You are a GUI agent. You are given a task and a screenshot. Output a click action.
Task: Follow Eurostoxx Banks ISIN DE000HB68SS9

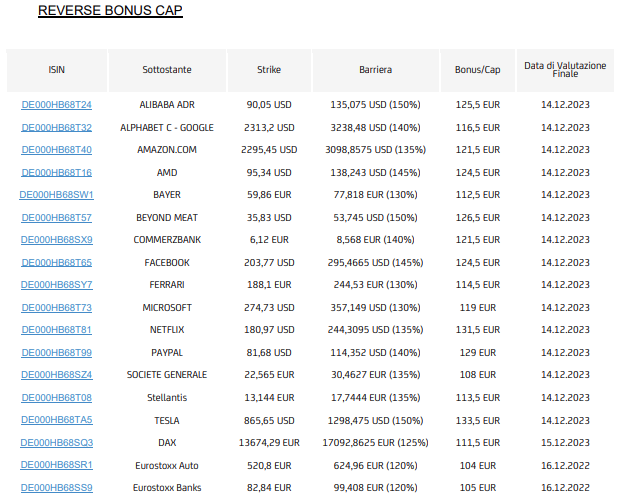tap(56, 488)
